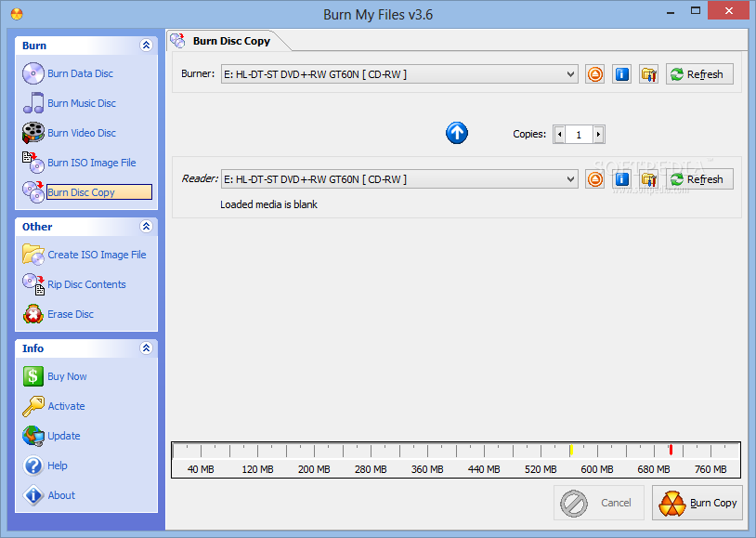
Task: Refresh the Burner drive list
Action: [x=699, y=74]
